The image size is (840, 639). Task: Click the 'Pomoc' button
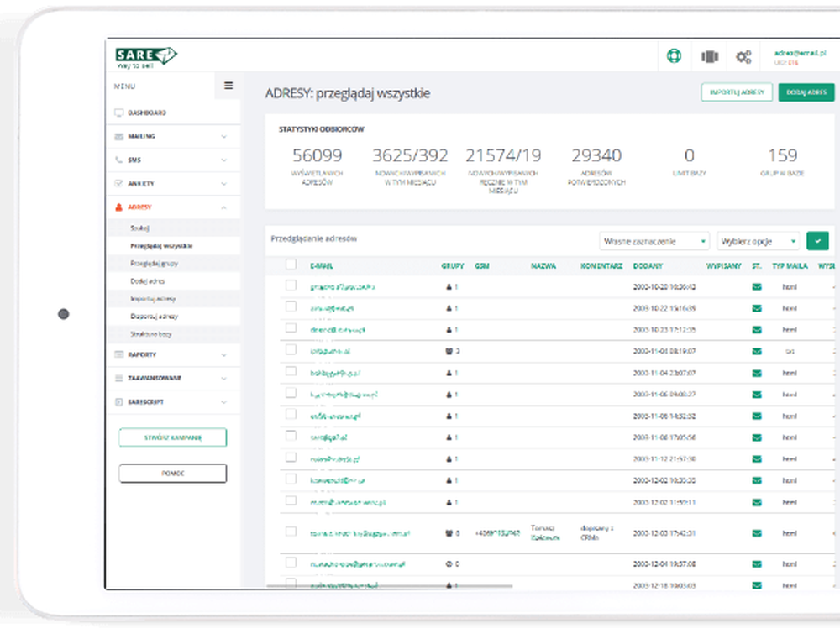[172, 474]
